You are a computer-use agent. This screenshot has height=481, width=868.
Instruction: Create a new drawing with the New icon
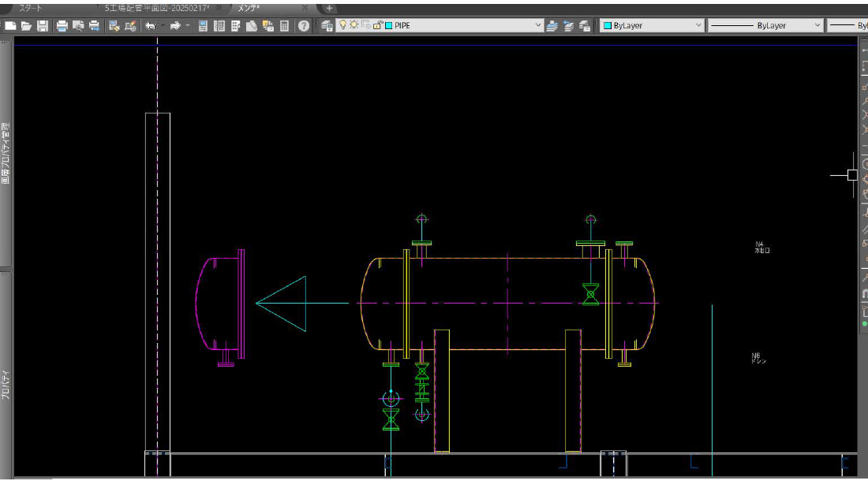point(10,25)
